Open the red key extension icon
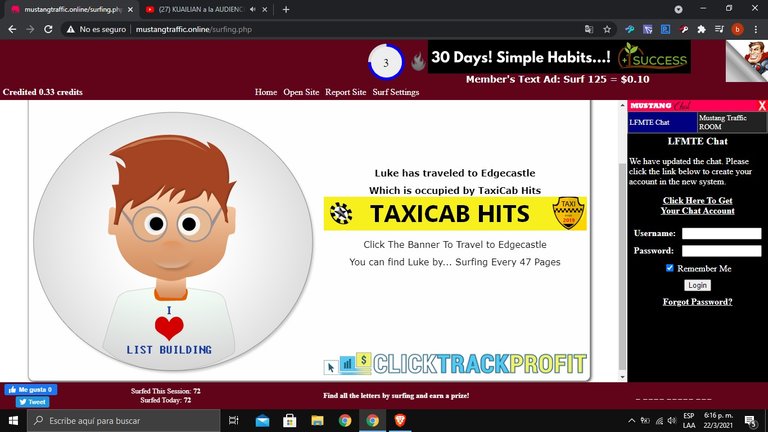The image size is (768, 432). coord(684,29)
